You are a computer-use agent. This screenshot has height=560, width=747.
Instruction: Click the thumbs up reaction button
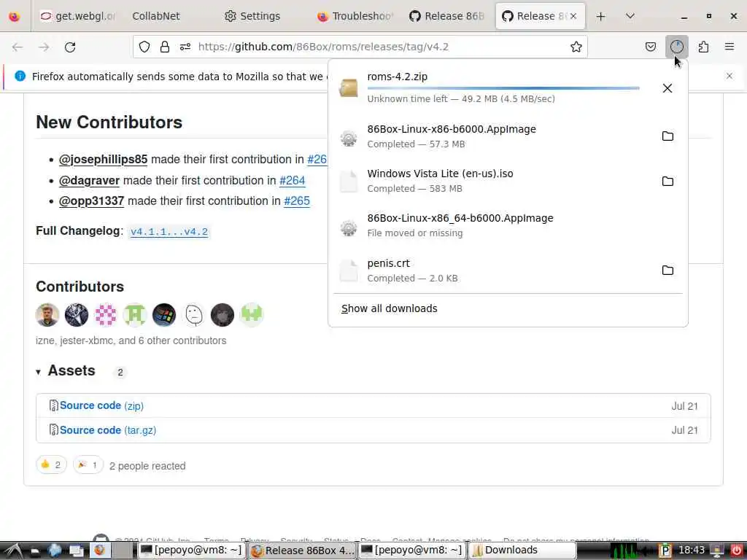pos(51,464)
